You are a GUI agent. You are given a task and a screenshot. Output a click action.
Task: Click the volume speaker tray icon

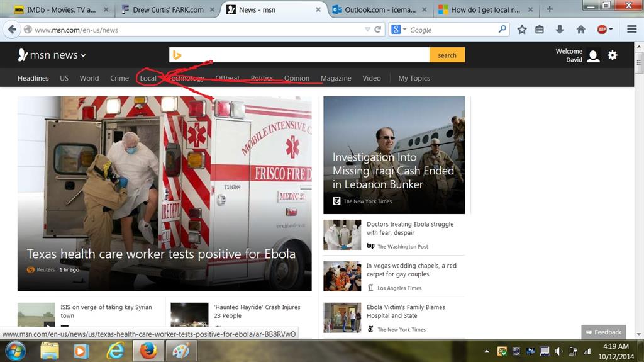click(x=558, y=351)
